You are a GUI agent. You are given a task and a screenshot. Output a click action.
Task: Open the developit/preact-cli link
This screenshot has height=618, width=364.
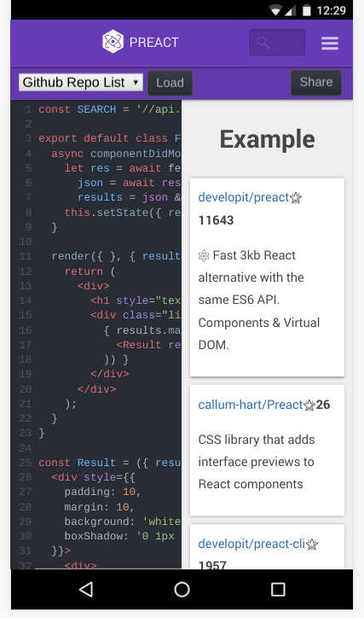pyautogui.click(x=251, y=544)
